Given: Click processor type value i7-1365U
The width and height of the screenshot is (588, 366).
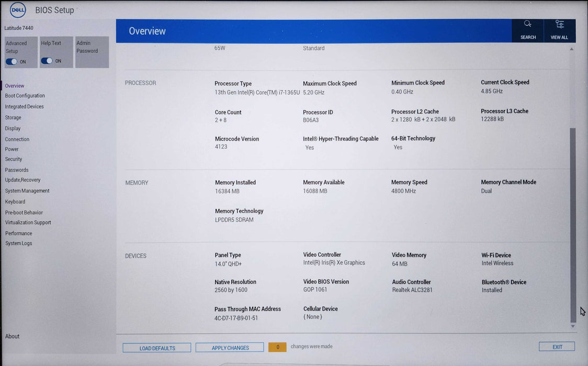Looking at the screenshot, I should pos(257,92).
